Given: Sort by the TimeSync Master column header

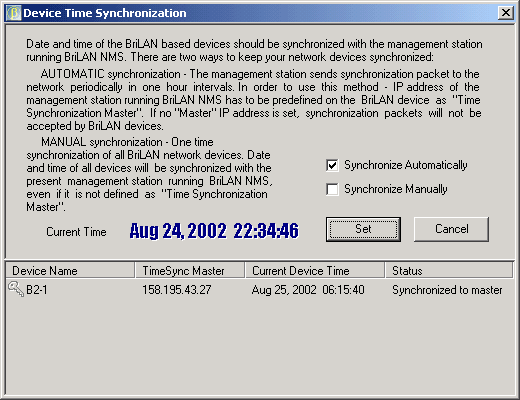Looking at the screenshot, I should click(x=190, y=270).
